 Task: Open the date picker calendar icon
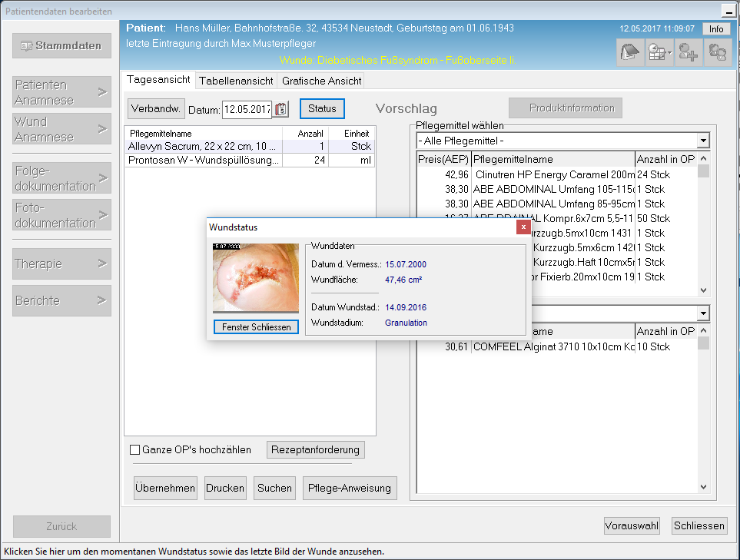pos(281,109)
